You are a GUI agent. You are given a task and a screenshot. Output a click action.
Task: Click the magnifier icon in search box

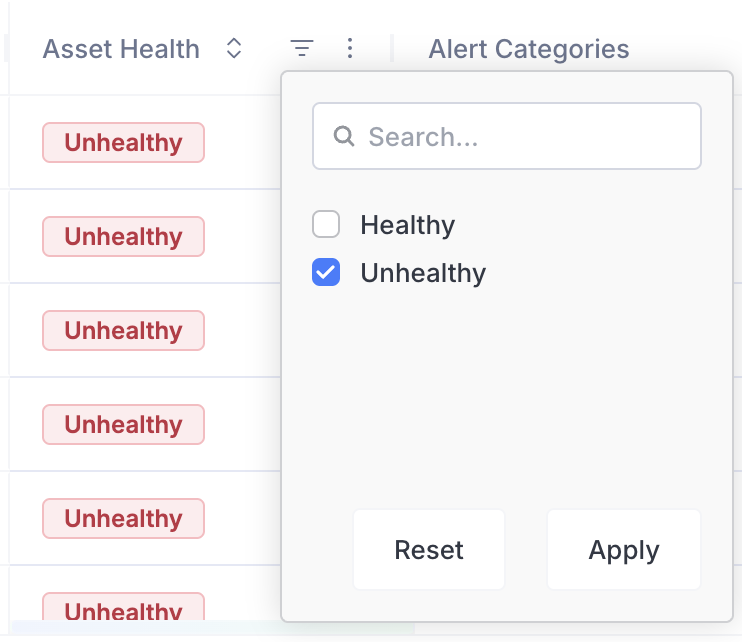point(344,136)
